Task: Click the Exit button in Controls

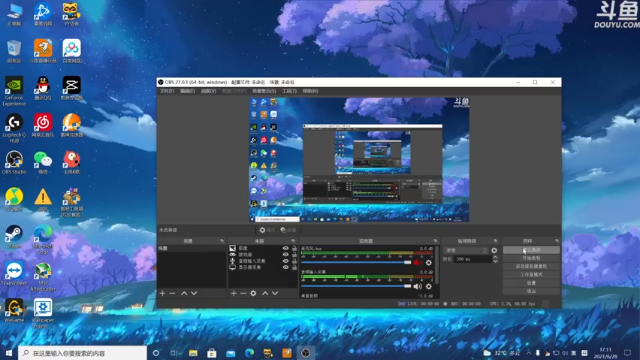Action: [x=531, y=291]
